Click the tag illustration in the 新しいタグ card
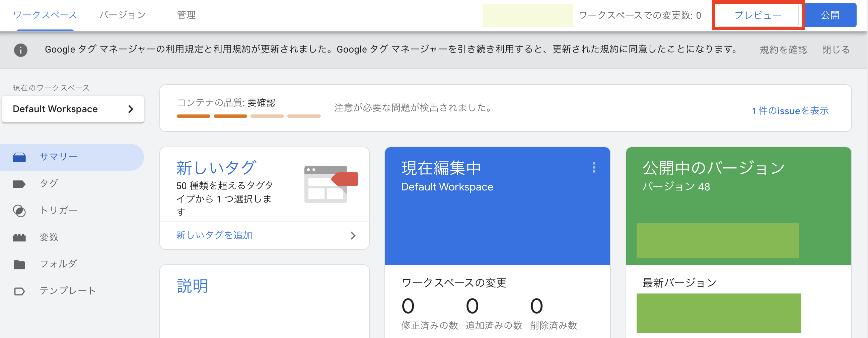Image resolution: width=868 pixels, height=338 pixels. pos(331,184)
